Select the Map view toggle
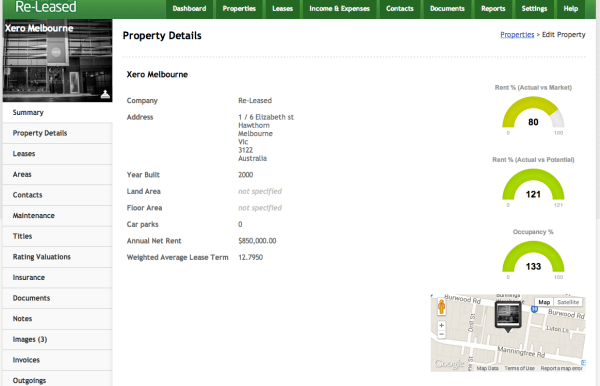Image resolution: width=600 pixels, height=386 pixels. click(x=544, y=302)
